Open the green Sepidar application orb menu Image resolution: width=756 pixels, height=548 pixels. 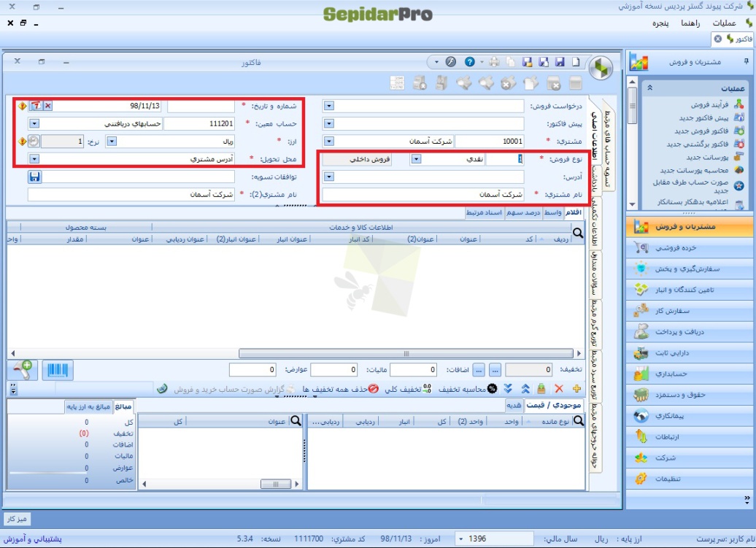(601, 68)
